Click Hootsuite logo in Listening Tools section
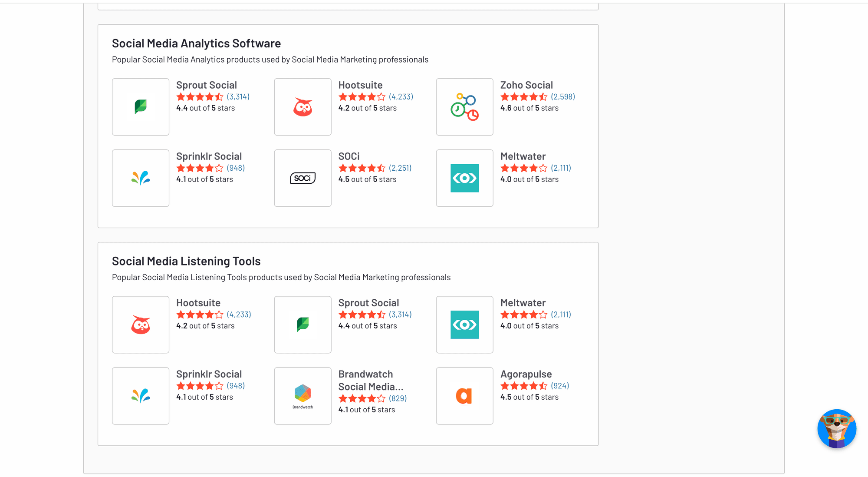868x477 pixels. (141, 325)
